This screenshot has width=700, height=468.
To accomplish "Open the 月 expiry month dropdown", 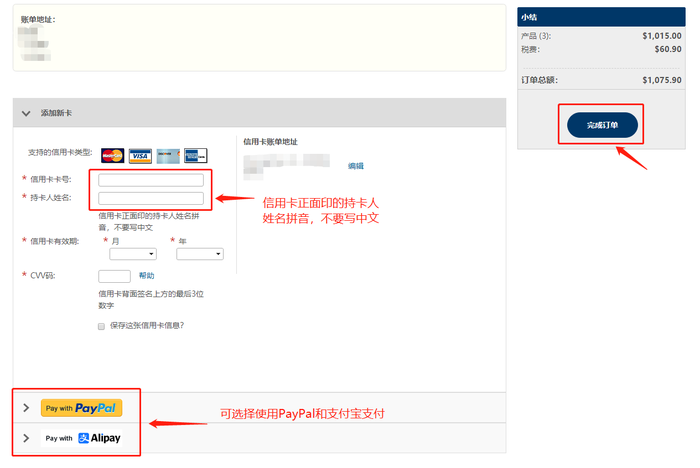I will [132, 254].
